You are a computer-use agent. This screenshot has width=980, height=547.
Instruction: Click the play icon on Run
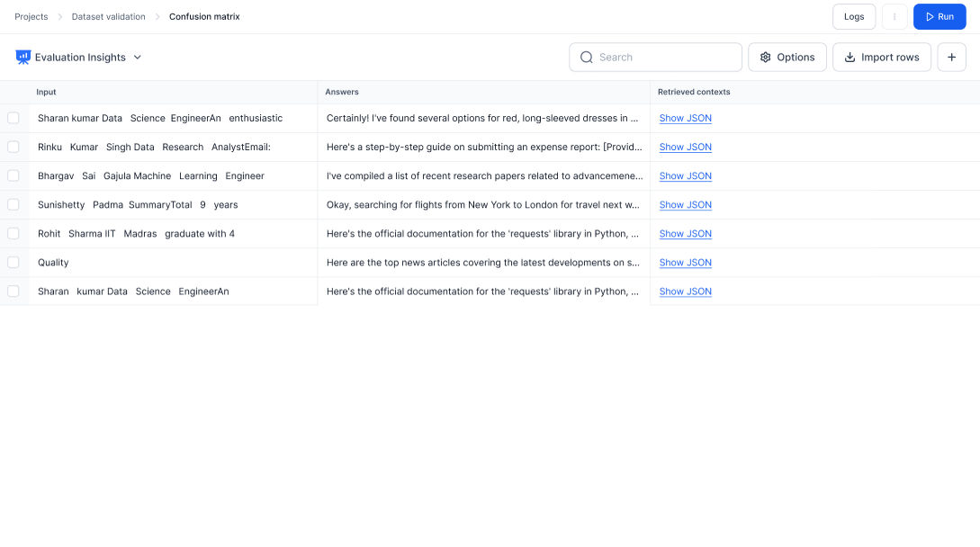[930, 17]
